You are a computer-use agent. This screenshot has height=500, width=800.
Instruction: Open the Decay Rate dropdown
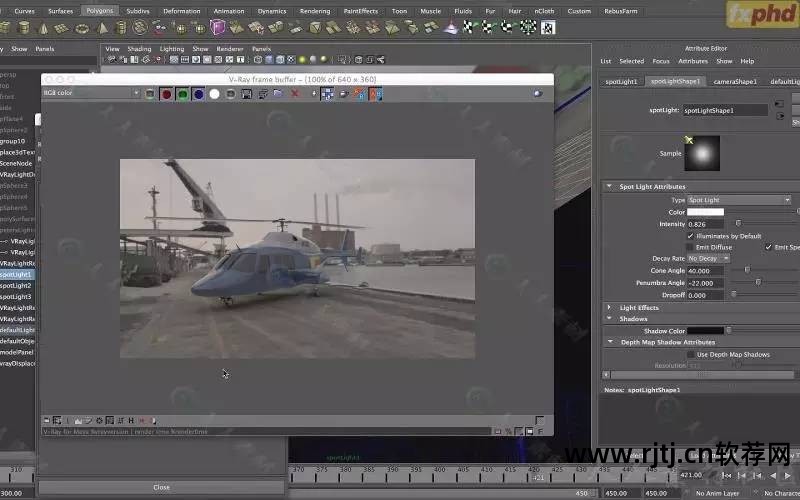[708, 259]
